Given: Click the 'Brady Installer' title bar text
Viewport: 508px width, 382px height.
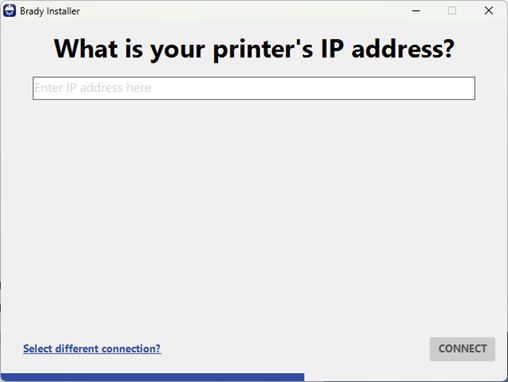Looking at the screenshot, I should [50, 11].
